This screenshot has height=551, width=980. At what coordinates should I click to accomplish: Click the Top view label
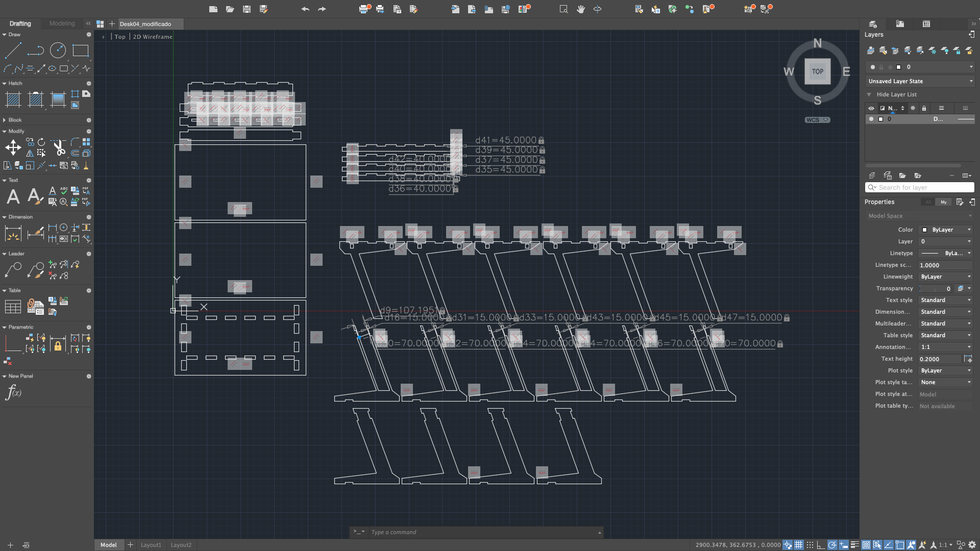(120, 37)
